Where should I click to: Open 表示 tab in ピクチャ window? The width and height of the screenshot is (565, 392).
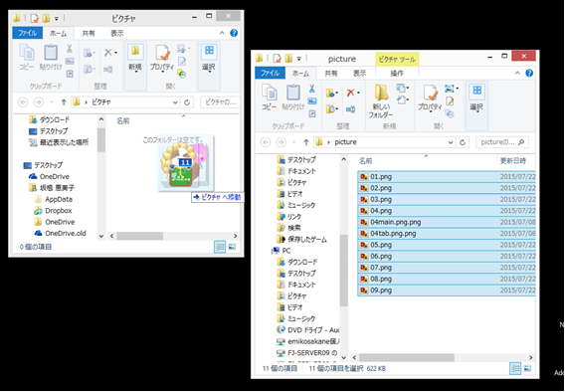pos(116,33)
